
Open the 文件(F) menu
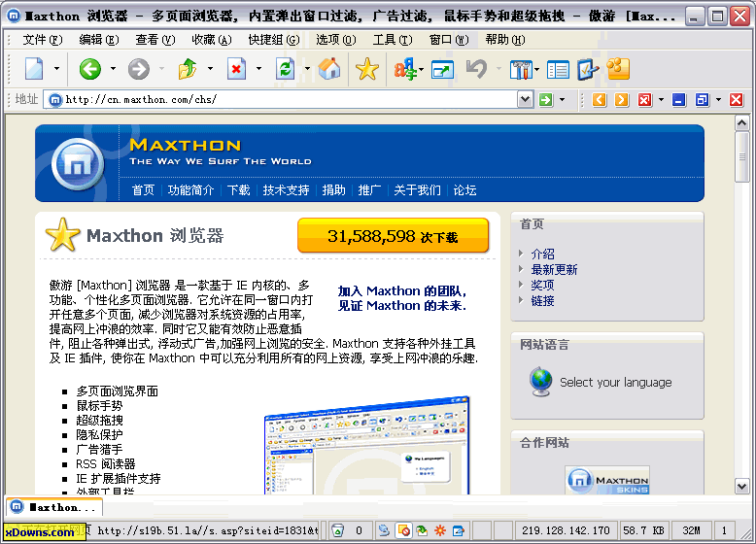click(x=43, y=40)
